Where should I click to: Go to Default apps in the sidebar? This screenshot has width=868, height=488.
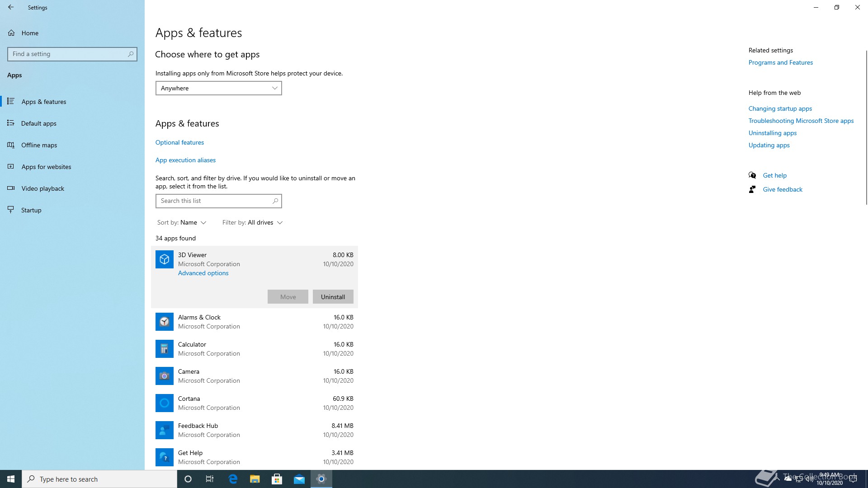pyautogui.click(x=39, y=123)
